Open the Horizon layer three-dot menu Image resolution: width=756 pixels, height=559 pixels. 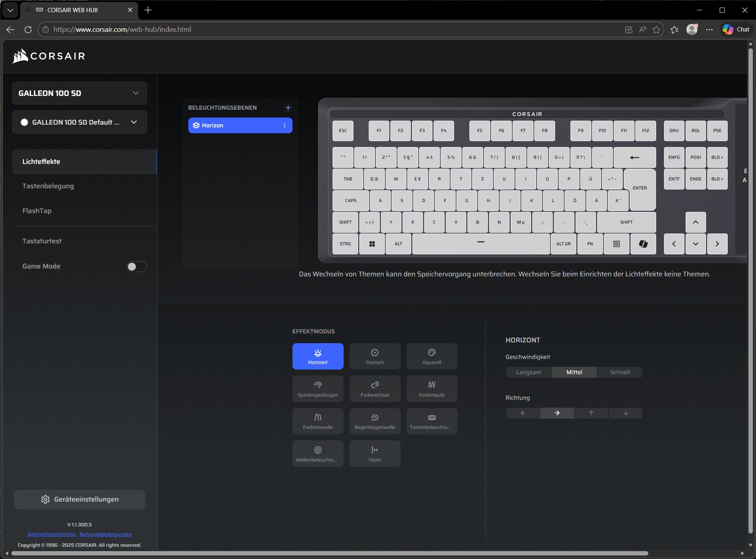point(285,125)
